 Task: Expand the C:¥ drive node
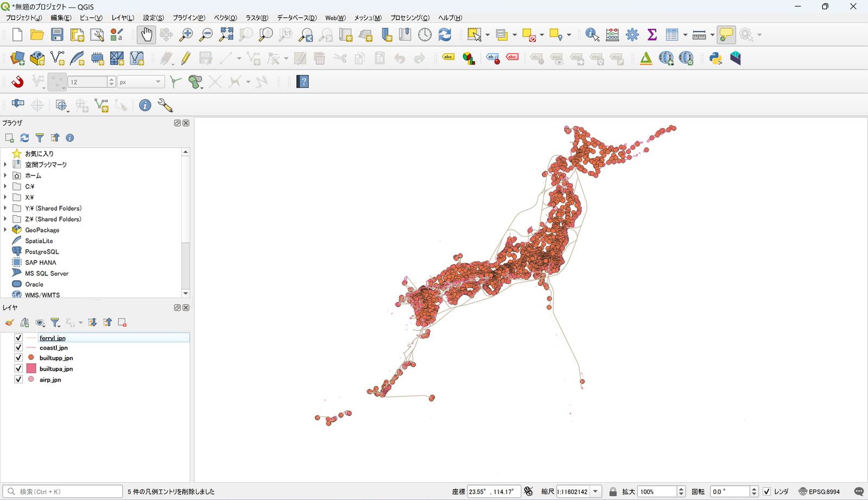click(5, 186)
